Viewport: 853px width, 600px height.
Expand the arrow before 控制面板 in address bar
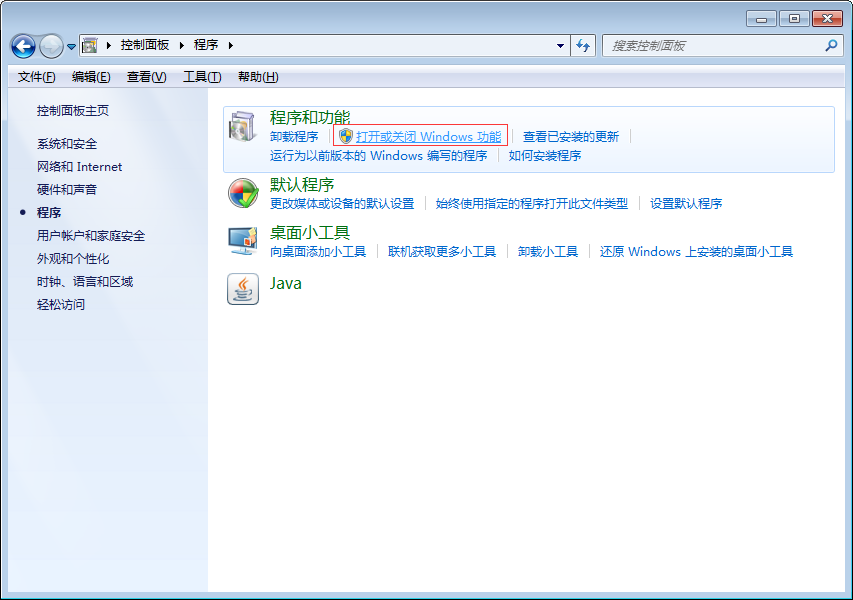[109, 46]
